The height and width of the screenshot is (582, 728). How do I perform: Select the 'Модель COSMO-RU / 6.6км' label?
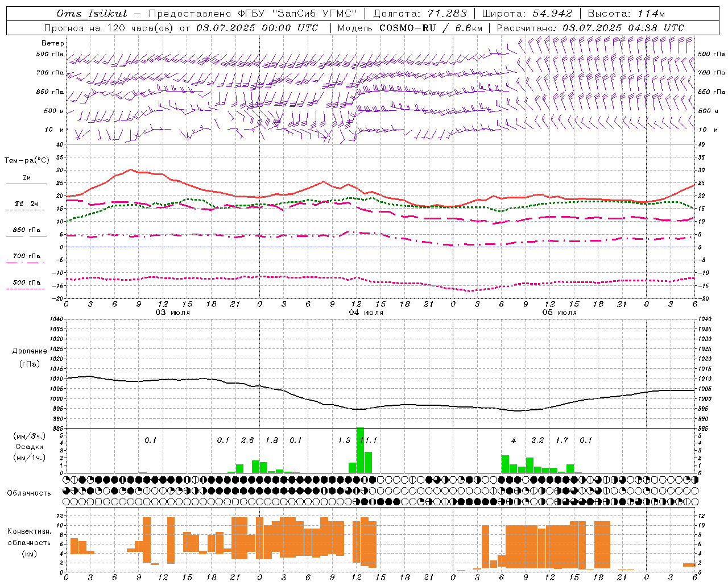tap(410, 28)
